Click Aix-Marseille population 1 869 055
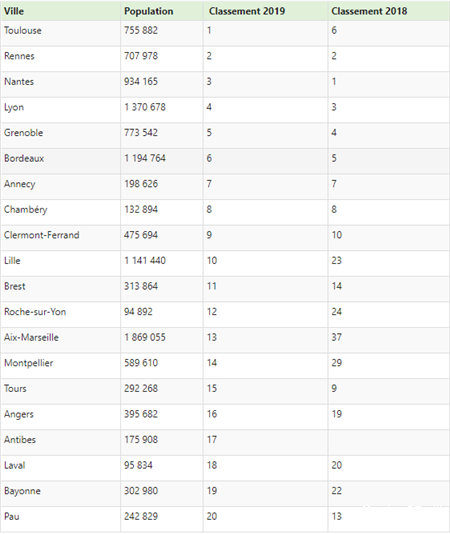Screen dimensions: 450x534 point(145,337)
